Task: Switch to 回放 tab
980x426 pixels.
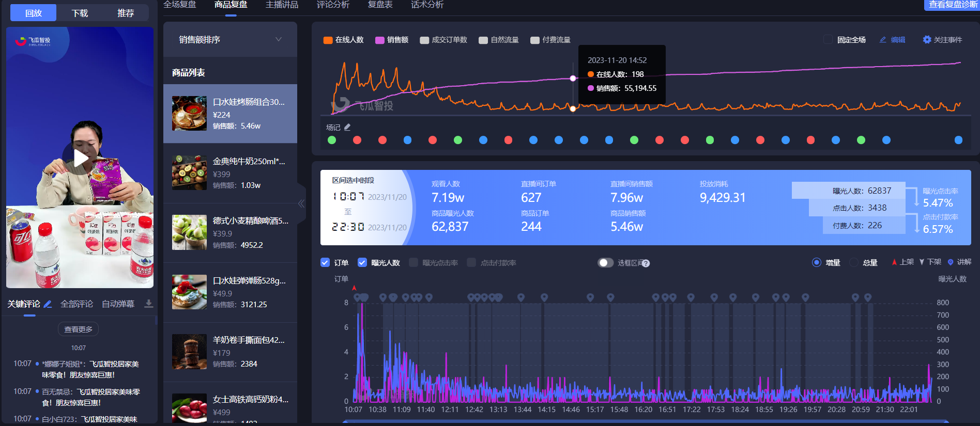Action: (x=34, y=13)
